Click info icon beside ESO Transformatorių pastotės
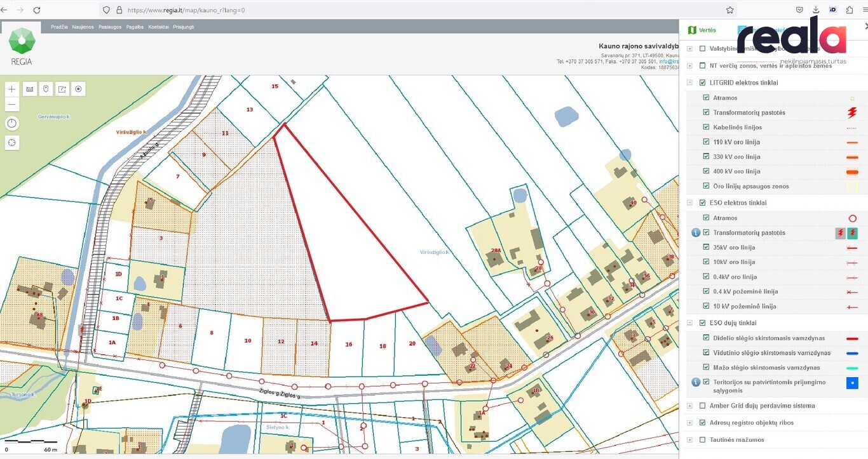 (x=696, y=233)
